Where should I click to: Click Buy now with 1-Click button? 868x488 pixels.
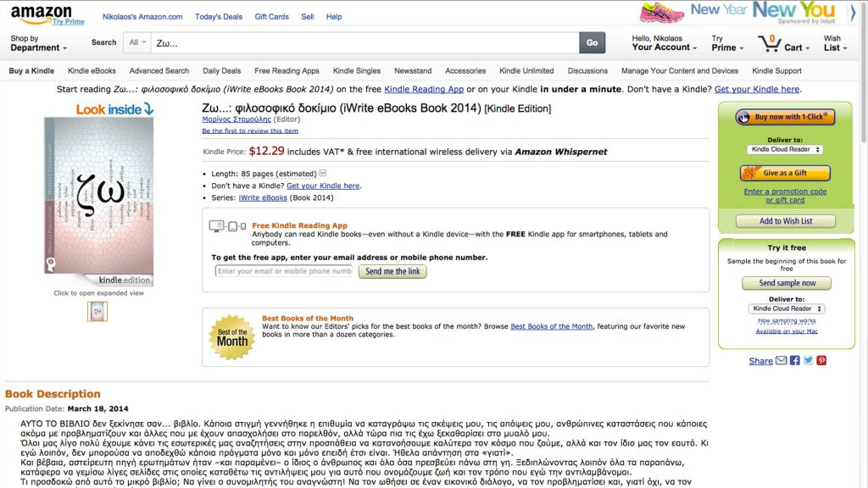pyautogui.click(x=785, y=117)
